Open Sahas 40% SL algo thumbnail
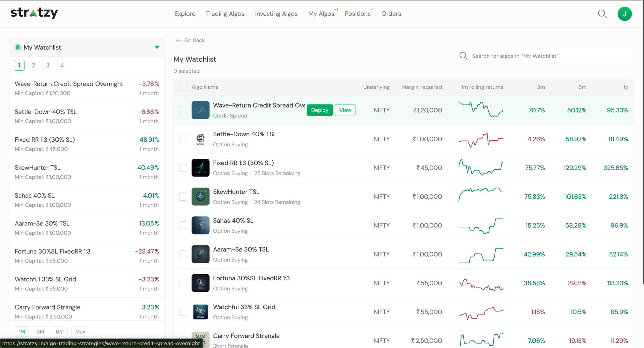Screen dimensions: 644x348 point(201,225)
